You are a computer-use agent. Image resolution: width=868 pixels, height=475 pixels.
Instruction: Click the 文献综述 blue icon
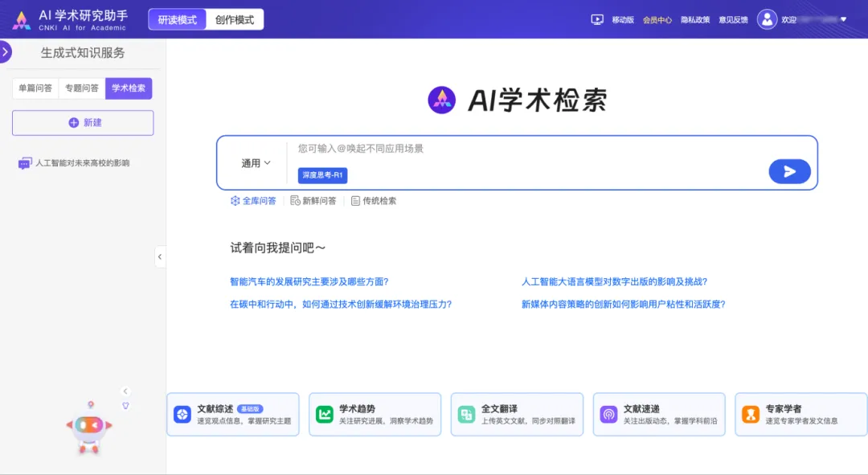point(182,414)
